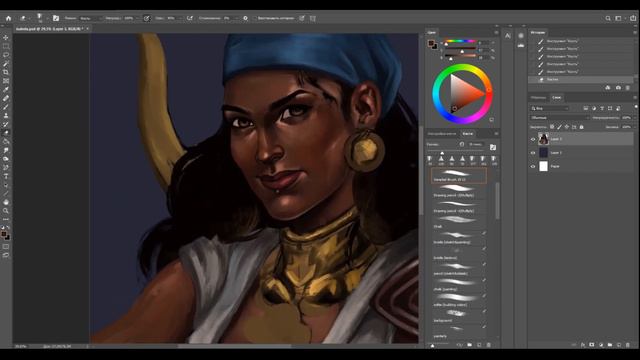
Task: Select the Brush tool in left toolbar
Action: coord(6,107)
